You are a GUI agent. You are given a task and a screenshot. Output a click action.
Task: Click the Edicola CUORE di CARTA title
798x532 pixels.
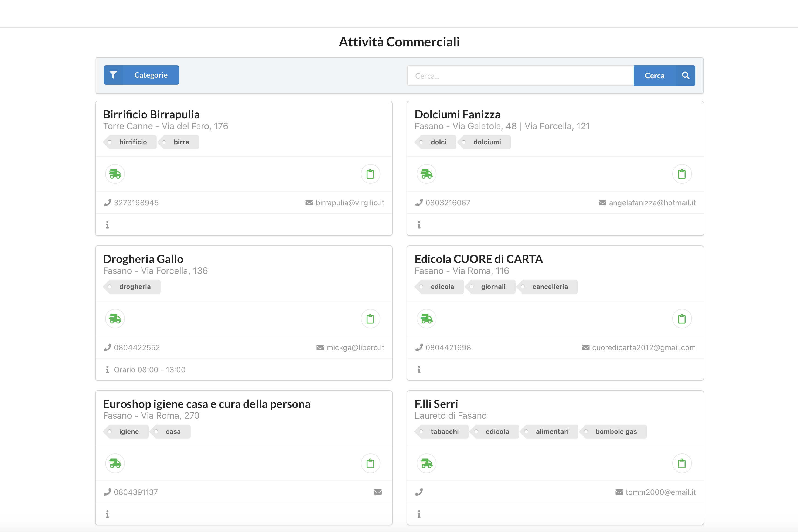pos(479,259)
